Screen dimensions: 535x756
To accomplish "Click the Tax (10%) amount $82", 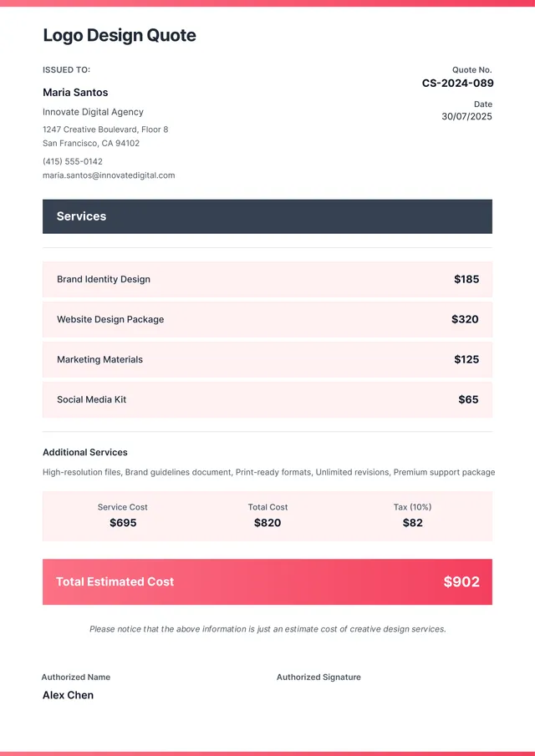I will click(x=412, y=523).
